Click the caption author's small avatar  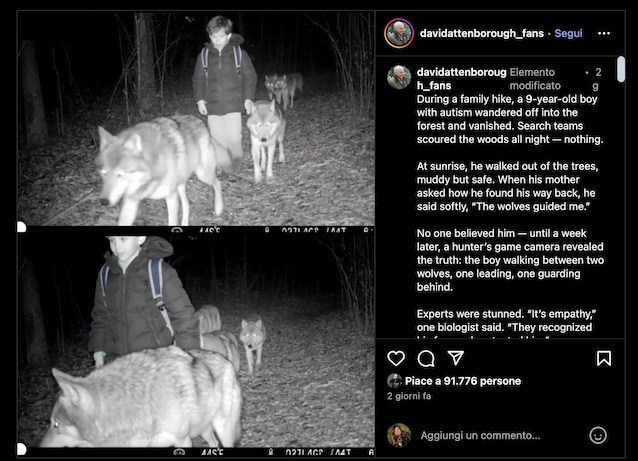point(399,77)
